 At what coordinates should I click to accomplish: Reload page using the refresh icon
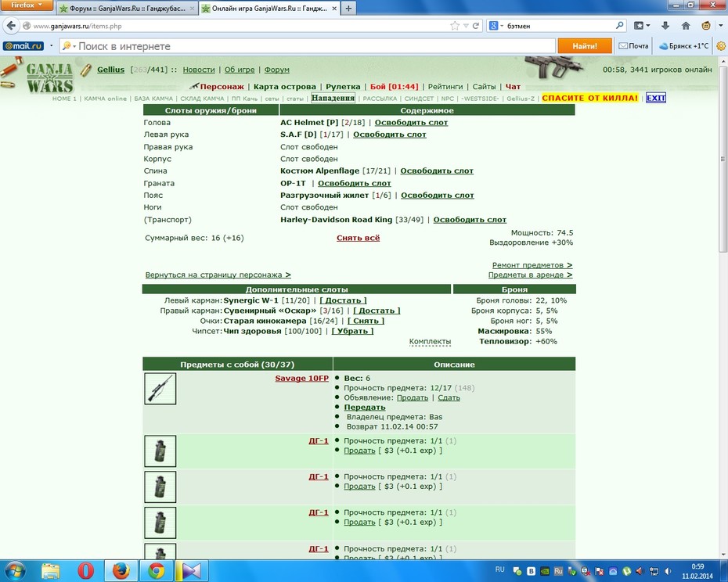click(x=475, y=26)
